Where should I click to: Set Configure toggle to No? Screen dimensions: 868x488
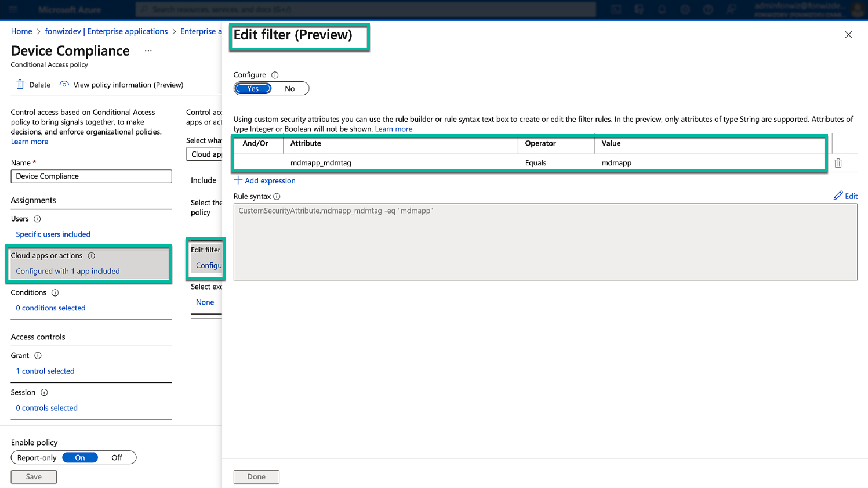point(289,89)
